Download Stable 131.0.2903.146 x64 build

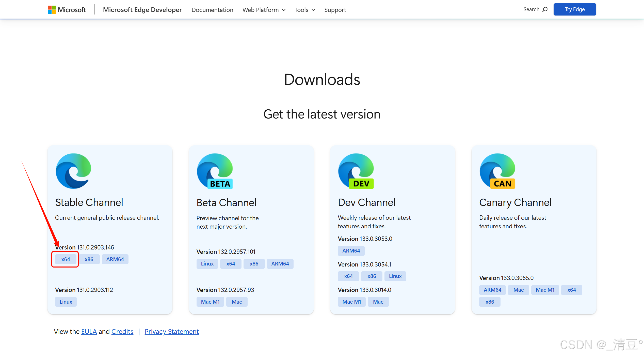tap(66, 259)
